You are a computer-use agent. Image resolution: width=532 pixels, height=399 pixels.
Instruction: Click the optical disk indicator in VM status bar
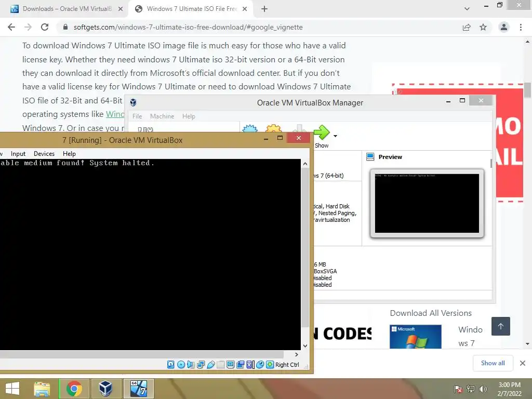tap(181, 364)
